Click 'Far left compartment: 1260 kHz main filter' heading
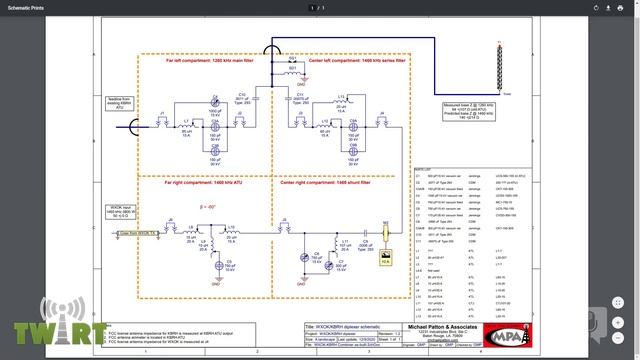This screenshot has width=640, height=360. point(209,60)
